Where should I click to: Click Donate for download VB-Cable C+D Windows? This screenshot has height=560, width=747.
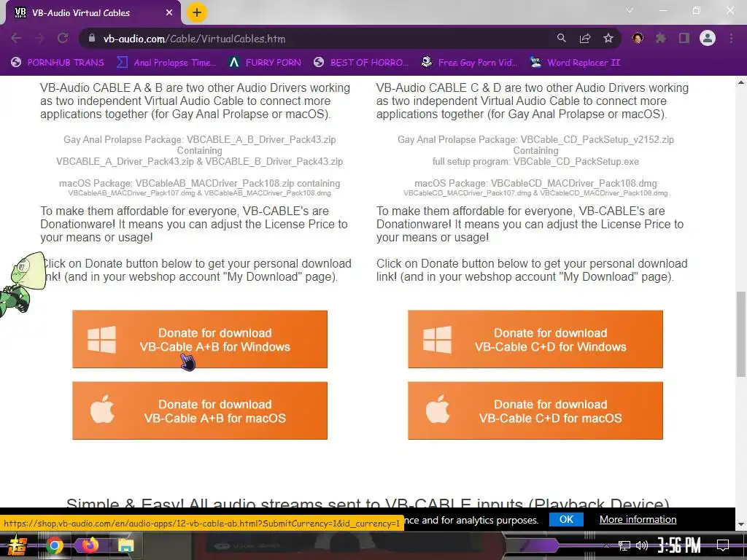pos(535,339)
